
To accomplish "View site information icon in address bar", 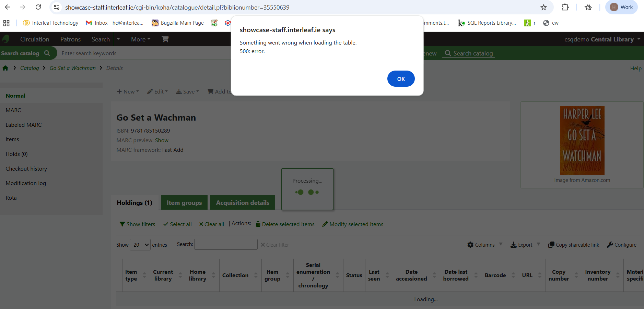I will 57,7.
